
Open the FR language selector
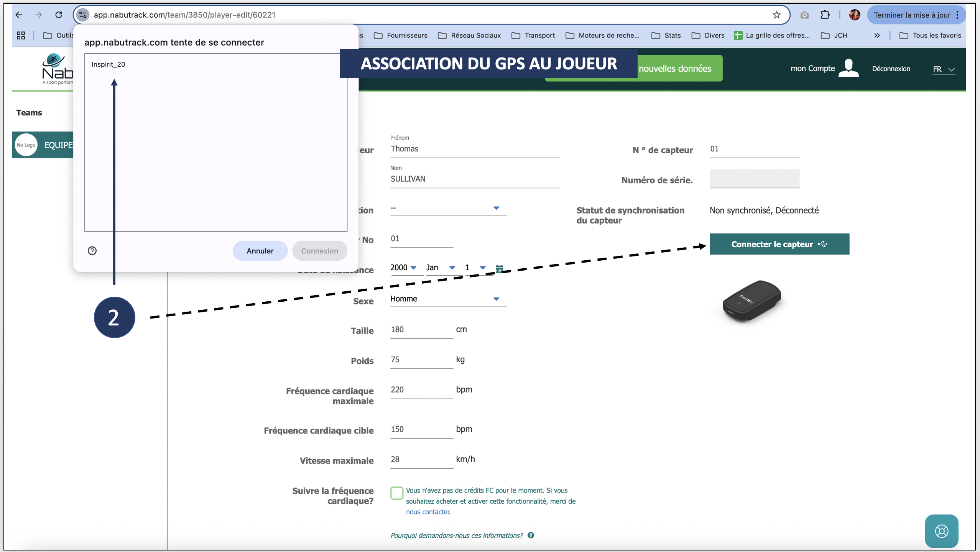tap(943, 69)
